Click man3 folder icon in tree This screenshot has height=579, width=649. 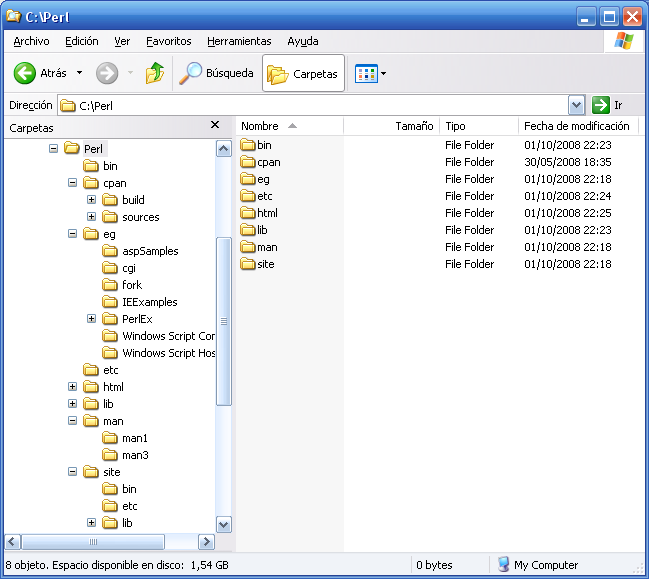tap(110, 455)
